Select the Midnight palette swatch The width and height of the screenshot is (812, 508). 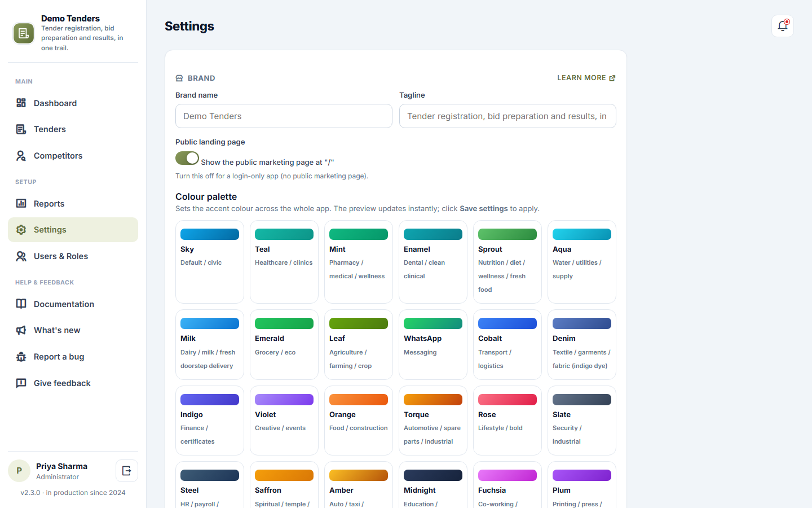point(433,485)
